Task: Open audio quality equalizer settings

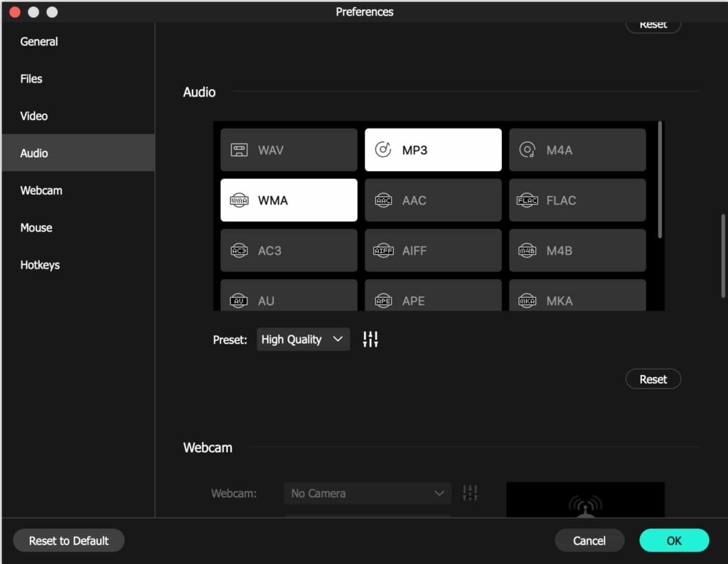Action: pyautogui.click(x=370, y=340)
